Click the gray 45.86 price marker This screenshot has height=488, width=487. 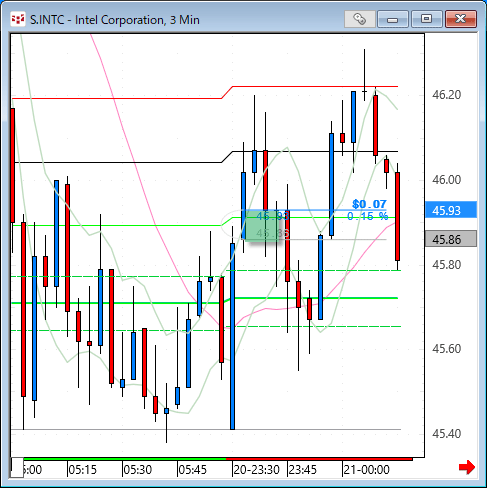[x=451, y=239]
